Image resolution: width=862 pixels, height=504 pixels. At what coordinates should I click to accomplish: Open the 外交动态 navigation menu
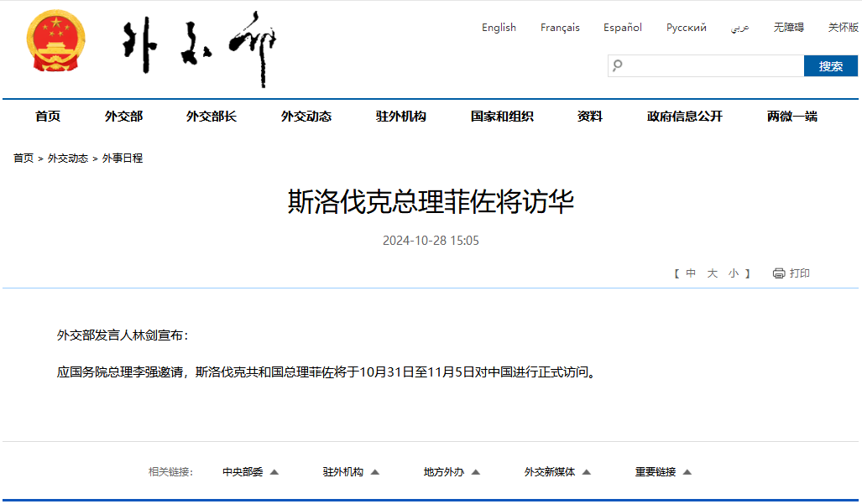coord(306,117)
